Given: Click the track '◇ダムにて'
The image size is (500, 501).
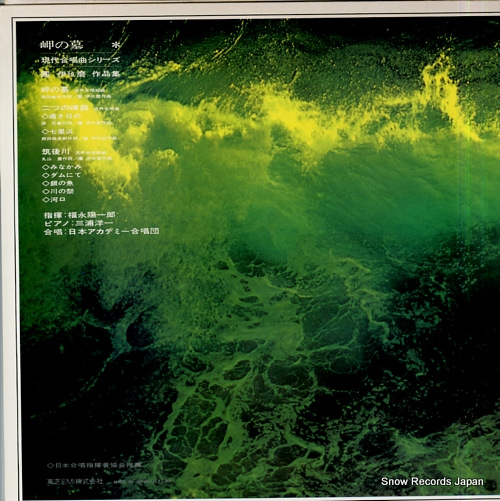Looking at the screenshot, I should tap(62, 175).
